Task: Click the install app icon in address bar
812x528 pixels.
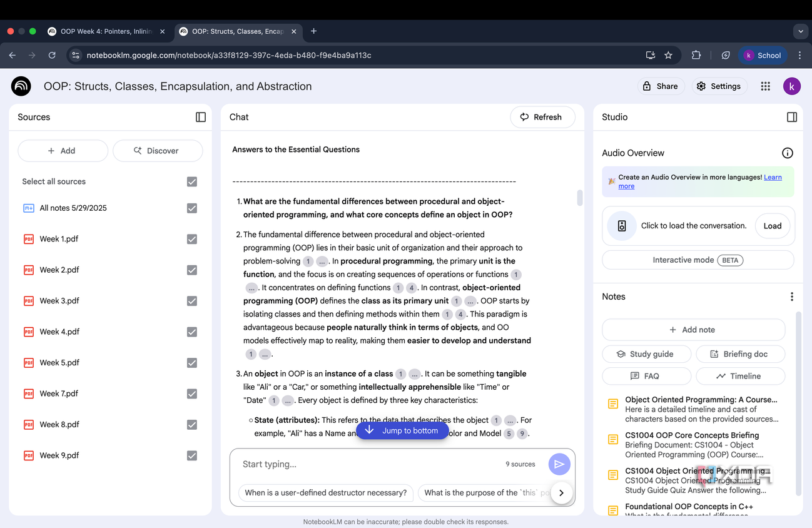Action: (651, 55)
